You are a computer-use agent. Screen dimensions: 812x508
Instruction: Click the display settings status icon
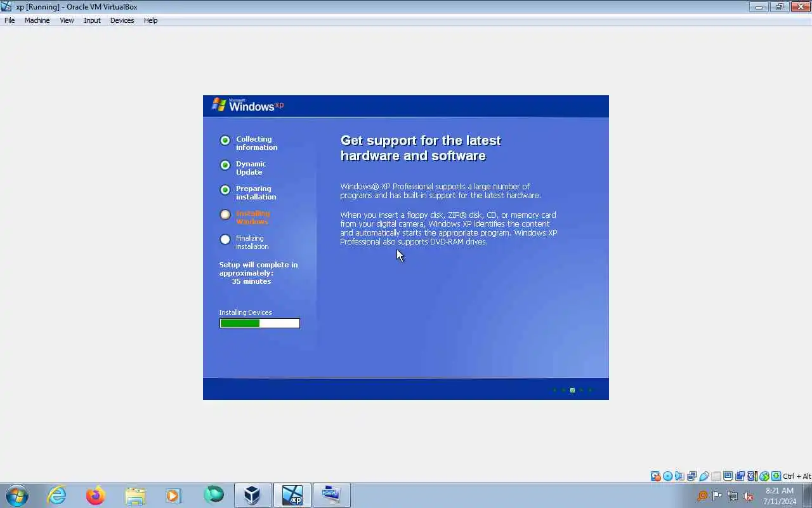728,476
